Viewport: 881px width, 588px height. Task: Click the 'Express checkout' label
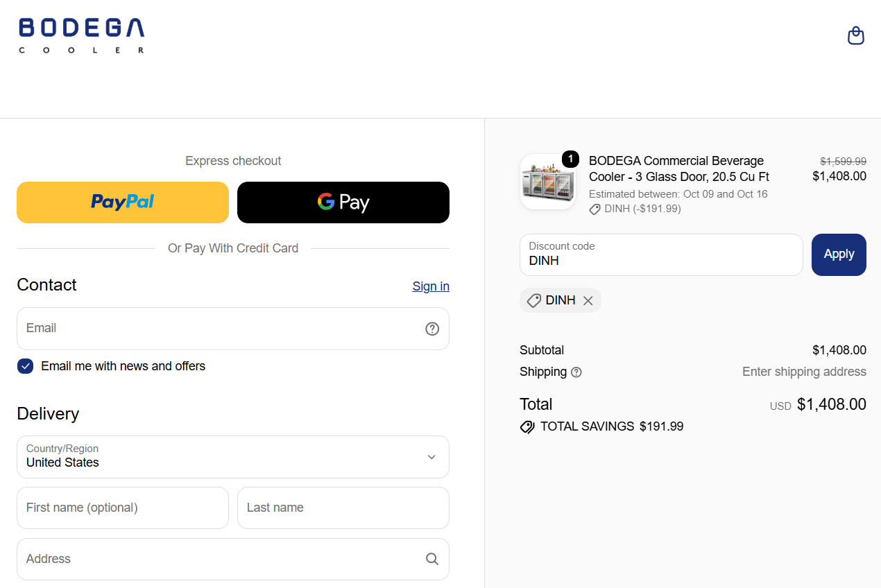point(233,161)
